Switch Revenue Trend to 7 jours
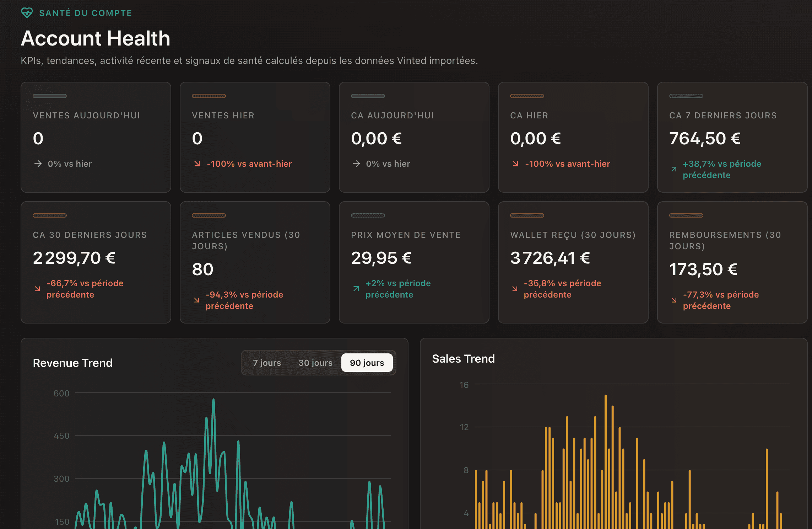The height and width of the screenshot is (529, 812). click(267, 363)
